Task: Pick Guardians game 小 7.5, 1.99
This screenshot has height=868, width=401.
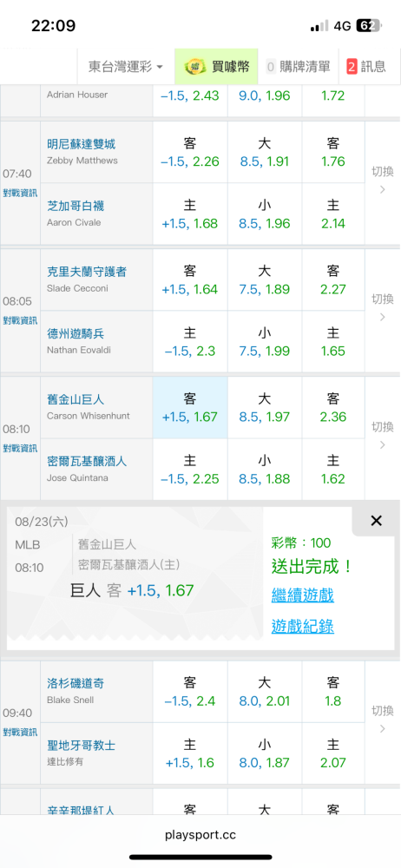Action: coord(264,341)
